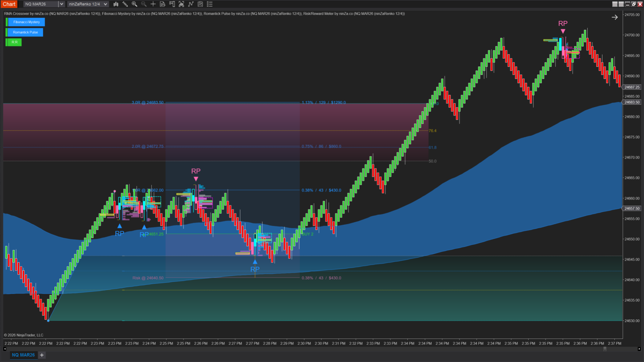The image size is (644, 362).
Task: Click the horizontal scrollbar thumb at bottom
Action: coord(605,349)
